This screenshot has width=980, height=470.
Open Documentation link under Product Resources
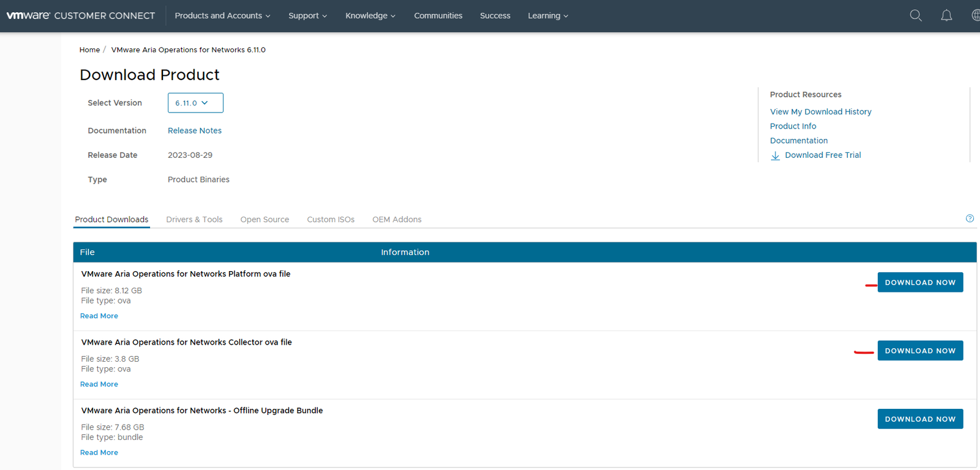(x=799, y=141)
